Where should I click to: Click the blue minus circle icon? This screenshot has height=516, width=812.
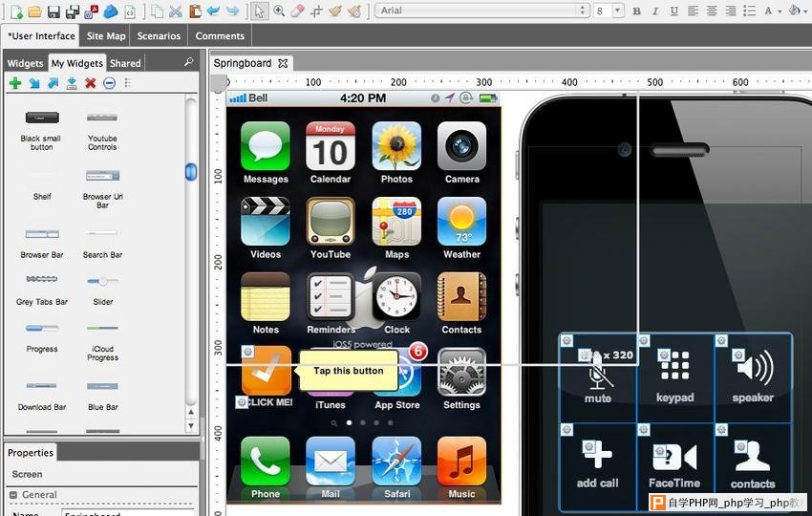click(109, 83)
